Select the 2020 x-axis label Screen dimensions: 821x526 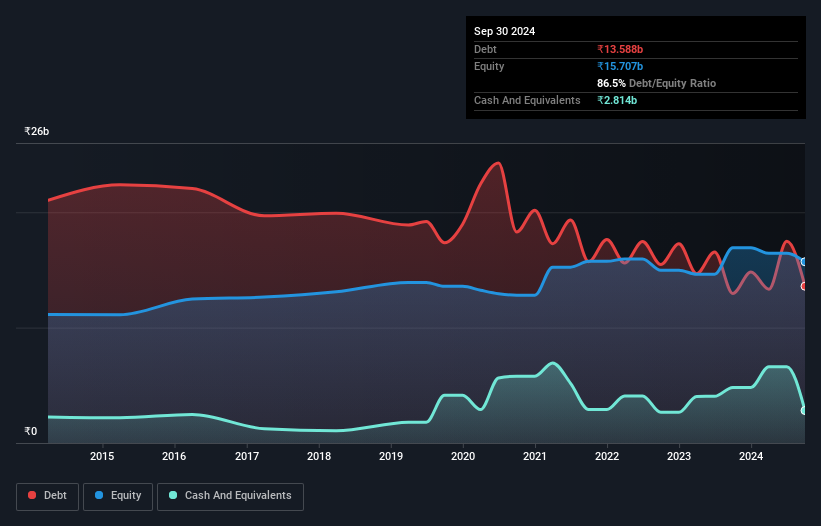click(463, 456)
